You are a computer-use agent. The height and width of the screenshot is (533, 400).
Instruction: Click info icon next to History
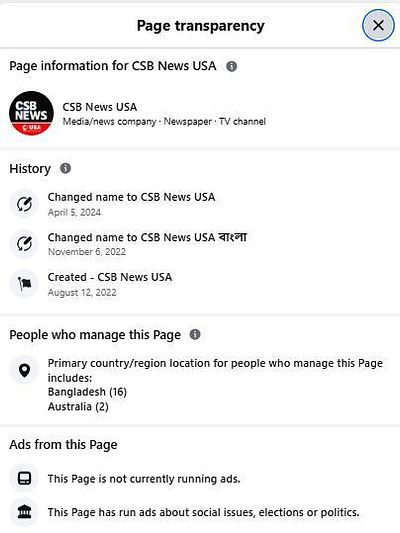coord(66,168)
